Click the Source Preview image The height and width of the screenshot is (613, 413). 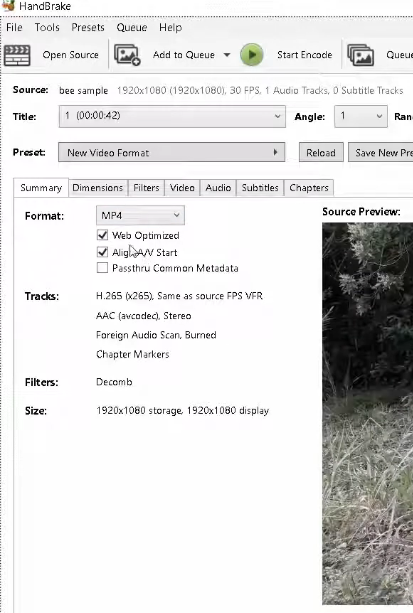tap(367, 414)
